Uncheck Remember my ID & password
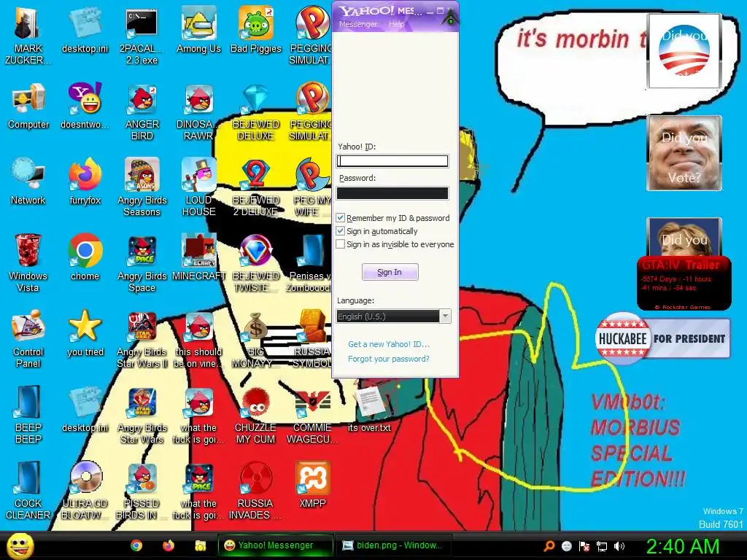Viewport: 747px width, 560px height. pos(340,217)
